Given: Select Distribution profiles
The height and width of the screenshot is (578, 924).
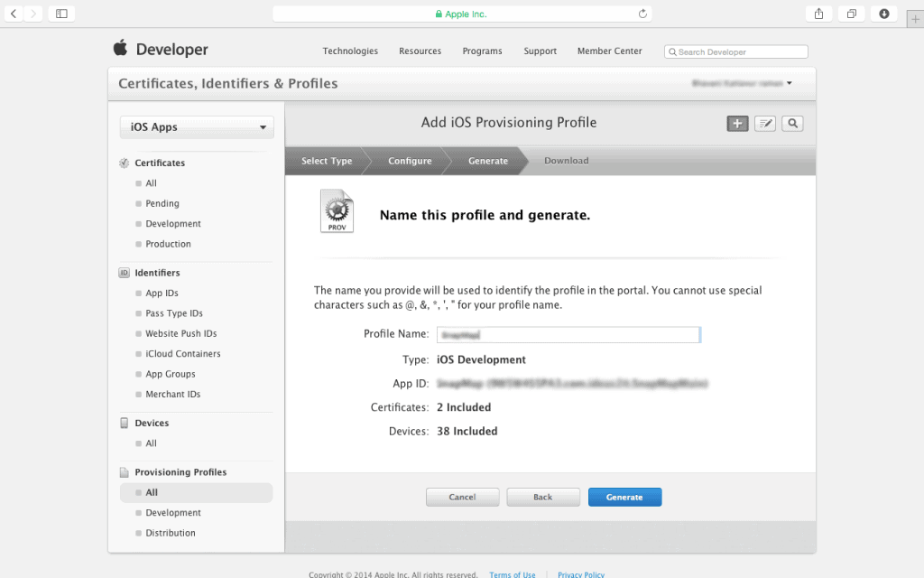Looking at the screenshot, I should click(171, 533).
